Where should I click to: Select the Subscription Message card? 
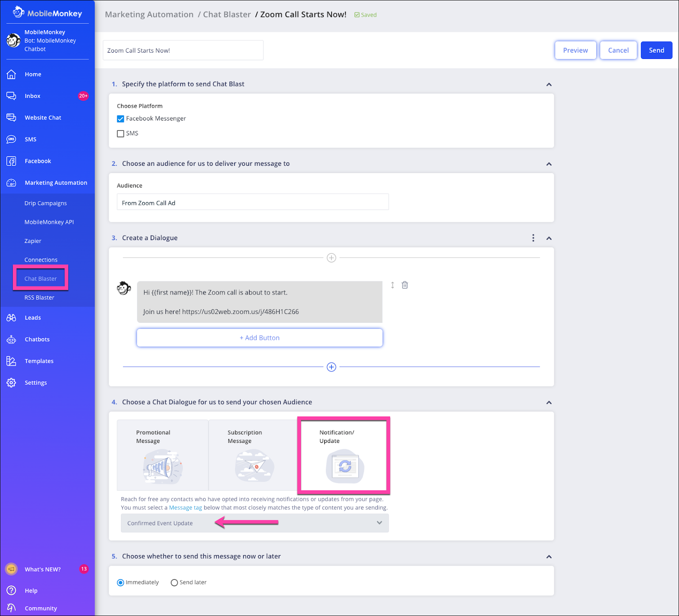pos(254,455)
